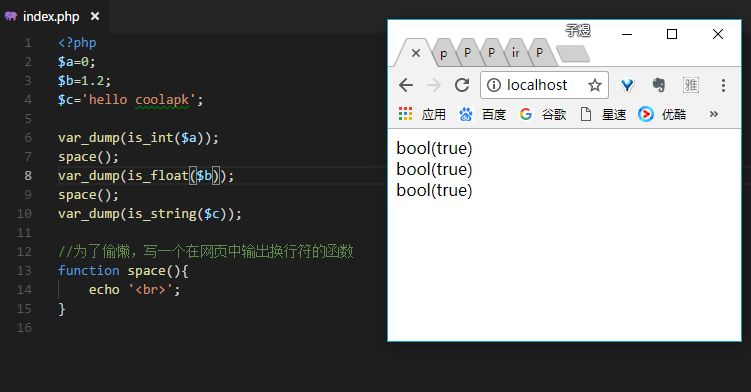The image size is (751, 392).
Task: Click the echo '<br>'; statement
Action: click(x=135, y=290)
